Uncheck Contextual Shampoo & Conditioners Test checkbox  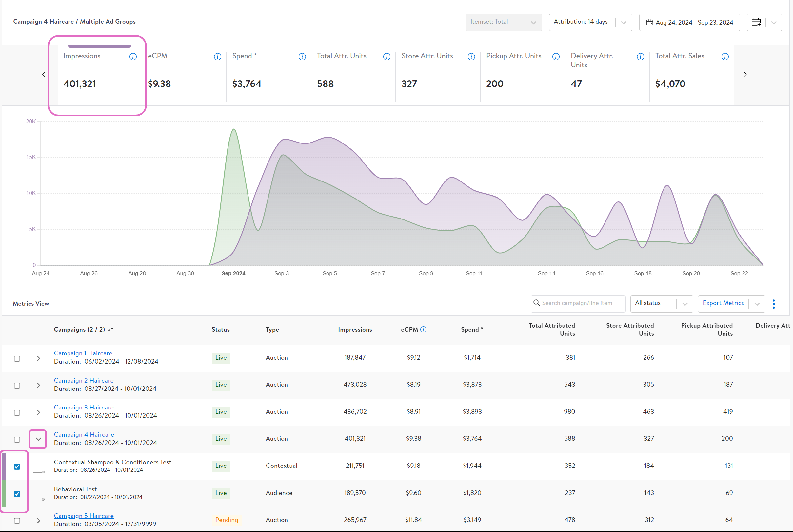(x=17, y=466)
